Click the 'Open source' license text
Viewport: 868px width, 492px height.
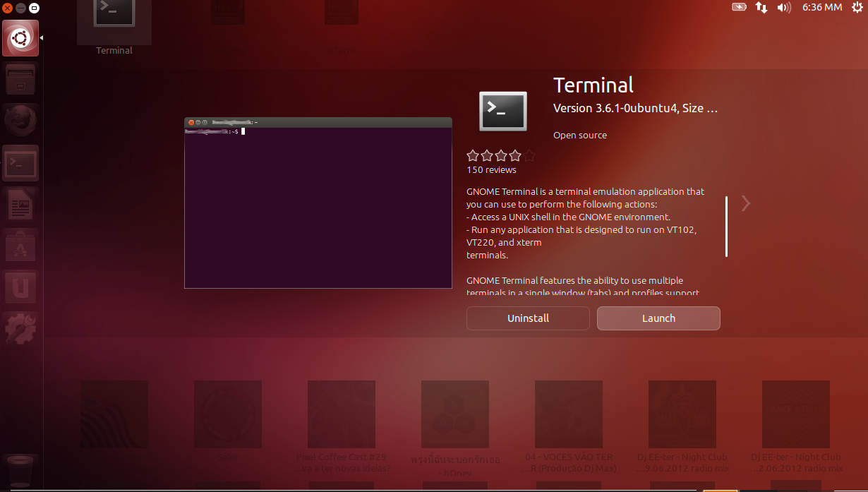click(580, 136)
